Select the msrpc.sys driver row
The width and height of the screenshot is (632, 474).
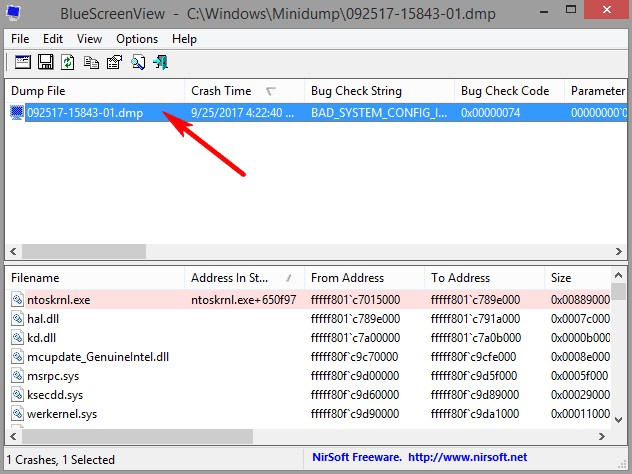click(308, 376)
